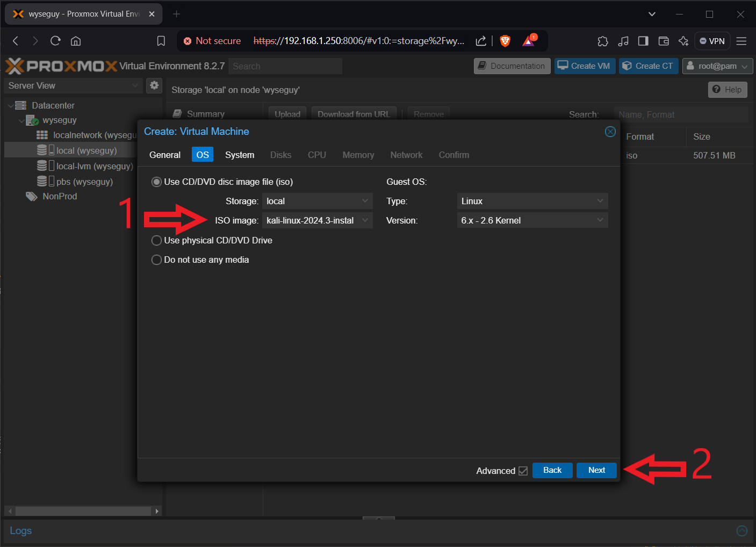The height and width of the screenshot is (547, 756).
Task: Collapse the wyseguy node expander
Action: pos(21,121)
